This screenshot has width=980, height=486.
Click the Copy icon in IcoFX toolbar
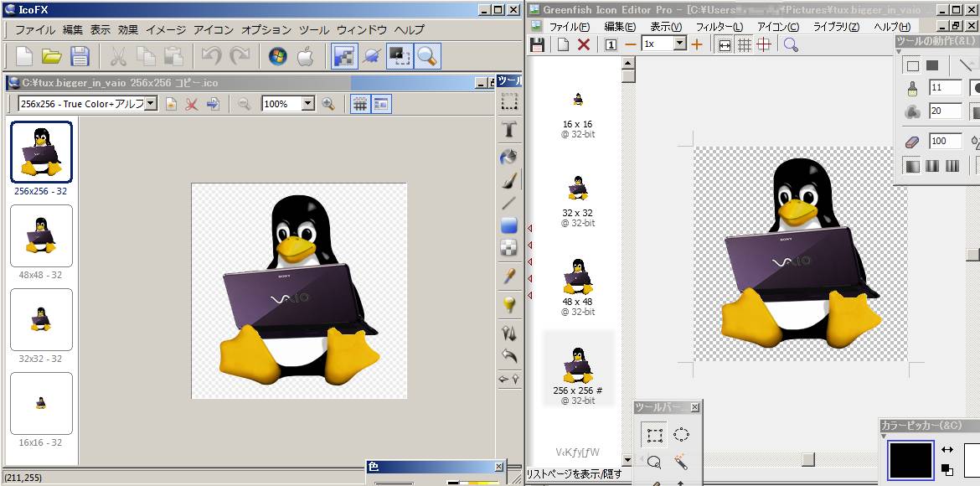click(x=147, y=56)
